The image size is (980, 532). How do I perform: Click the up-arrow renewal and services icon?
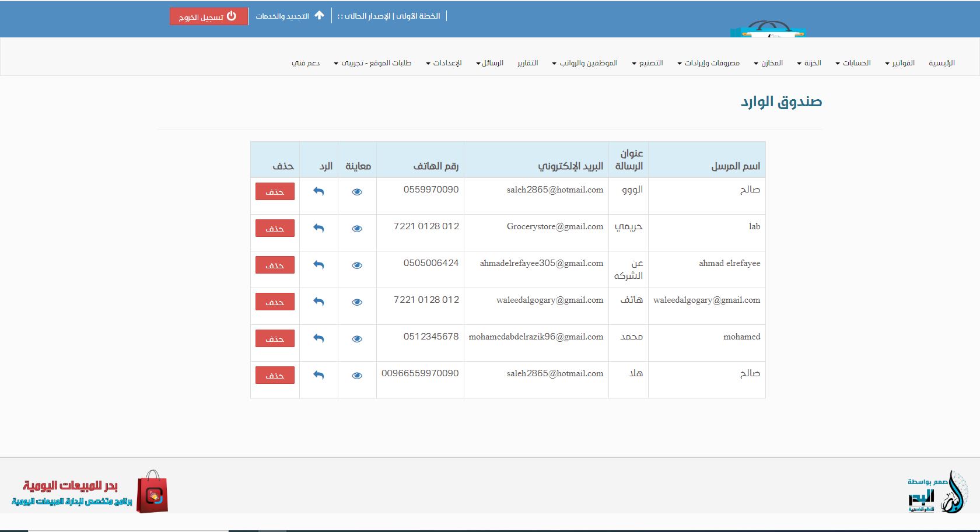pos(319,16)
